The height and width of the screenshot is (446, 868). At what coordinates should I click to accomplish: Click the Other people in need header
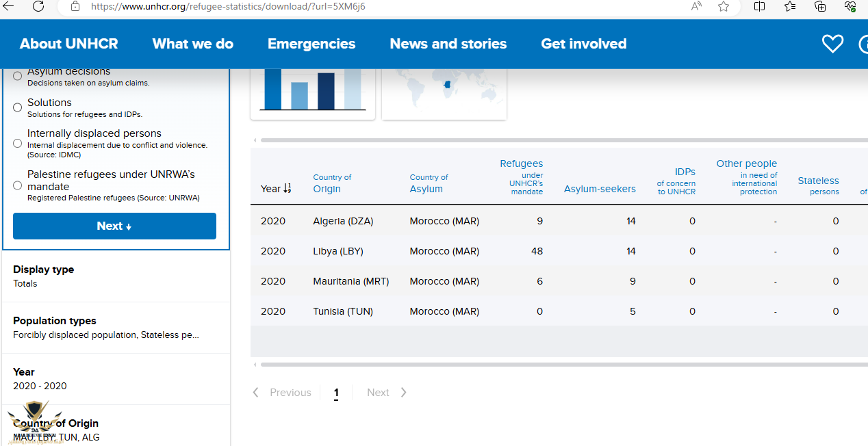(747, 177)
